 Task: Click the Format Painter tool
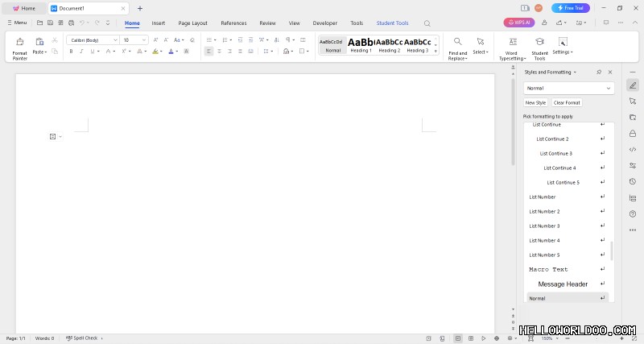click(x=19, y=49)
